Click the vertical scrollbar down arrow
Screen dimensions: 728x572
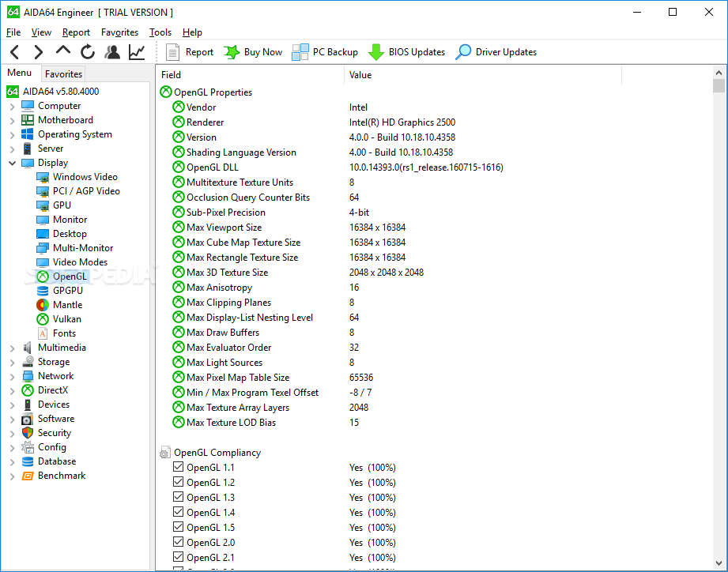719,563
